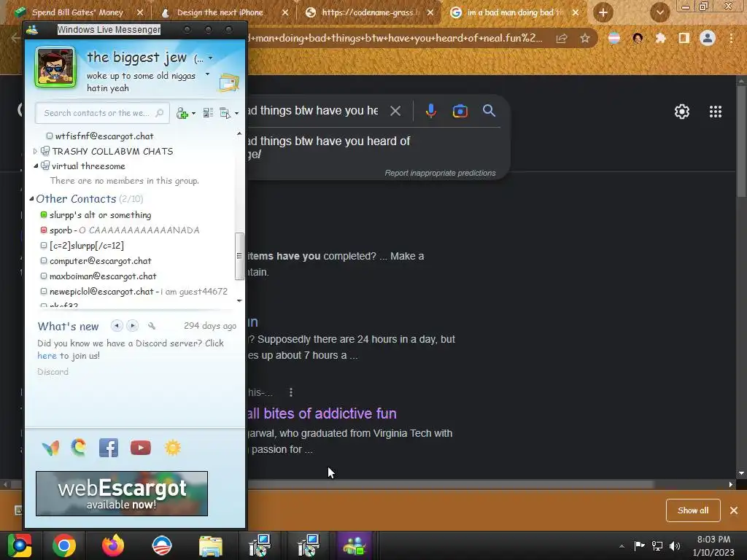Show previous What's new item
The width and height of the screenshot is (747, 560).
click(117, 326)
